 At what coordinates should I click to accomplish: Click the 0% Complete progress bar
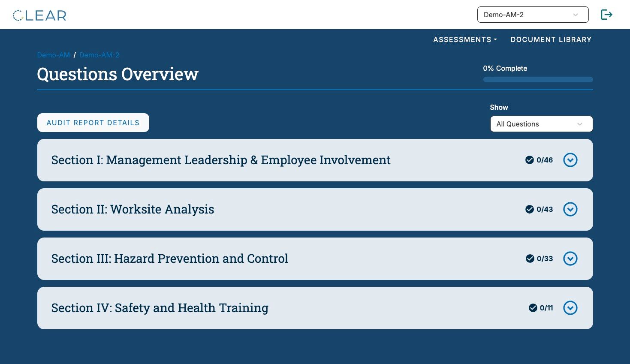coord(538,79)
